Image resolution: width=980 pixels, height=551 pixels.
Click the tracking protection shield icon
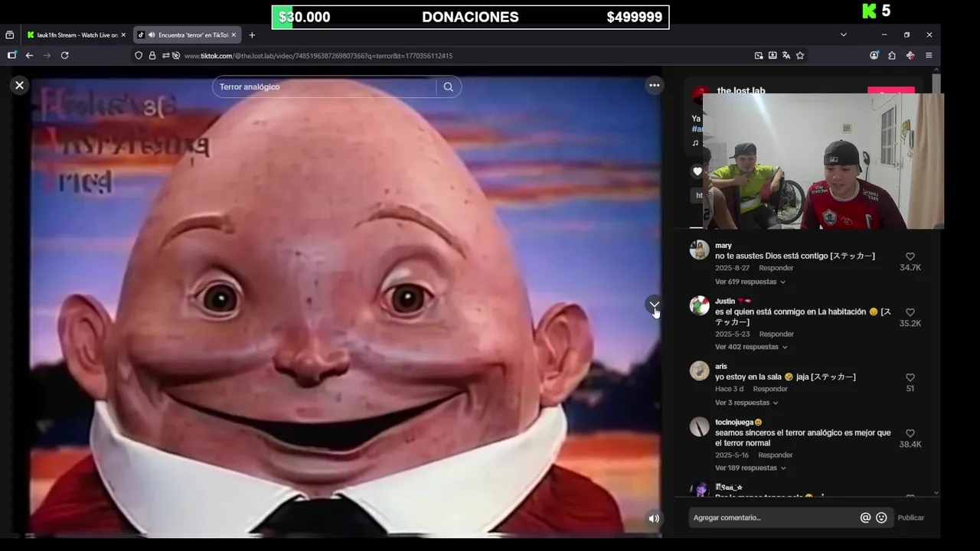tap(139, 55)
